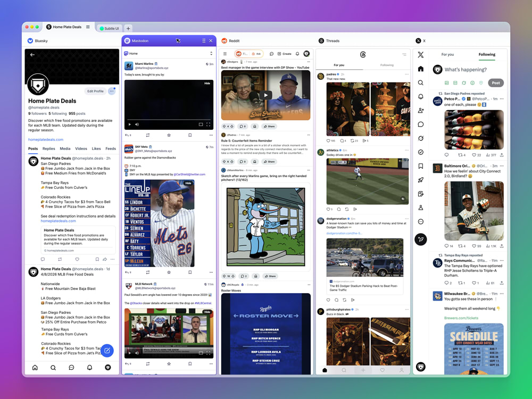Open more options on Petco Park X post
Screen dimensions: 532x399
(x=502, y=99)
